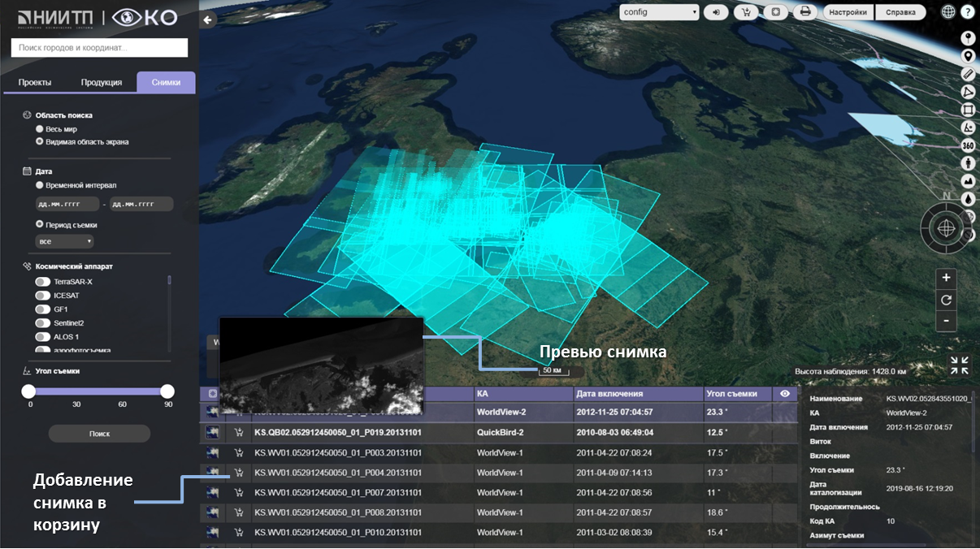Click the printer icon in top toolbar
The image size is (980, 549).
coord(804,12)
